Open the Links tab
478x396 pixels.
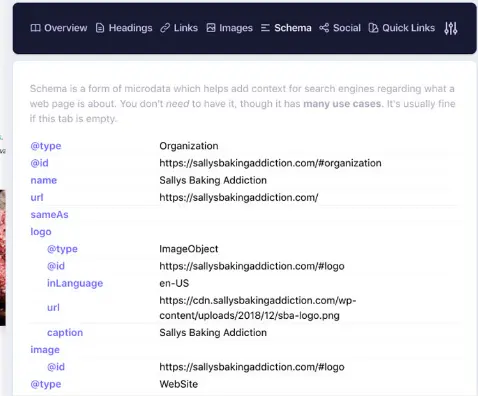[179, 28]
